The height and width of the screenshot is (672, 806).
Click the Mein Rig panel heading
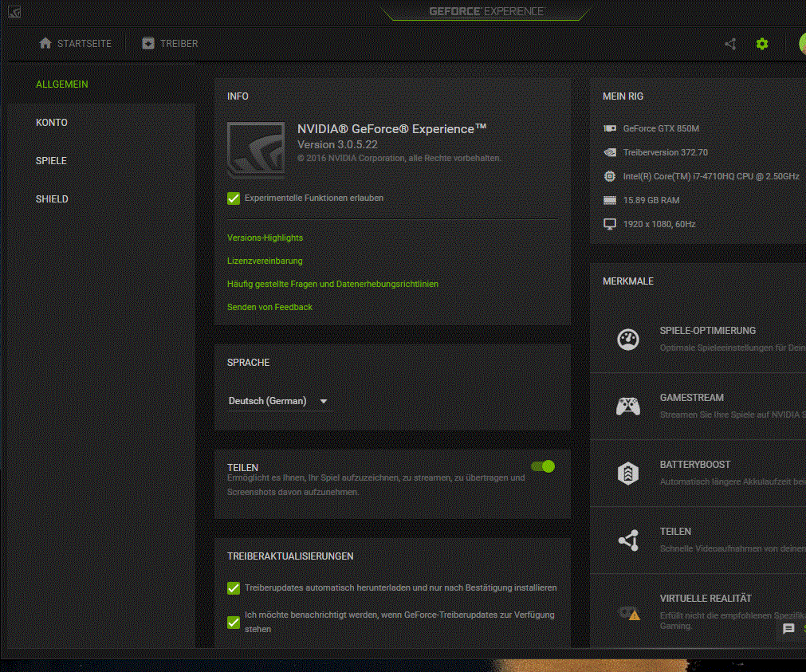point(623,96)
